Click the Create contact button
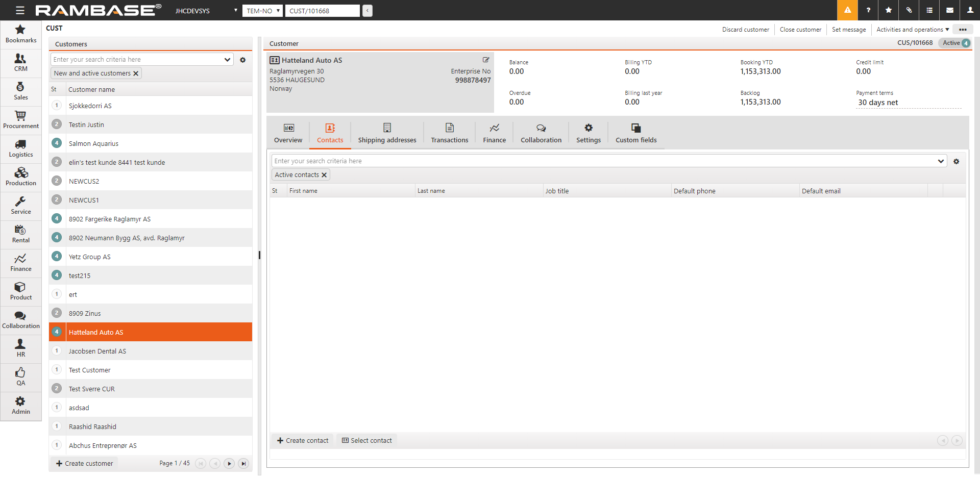The width and height of the screenshot is (980, 478). pyautogui.click(x=303, y=440)
